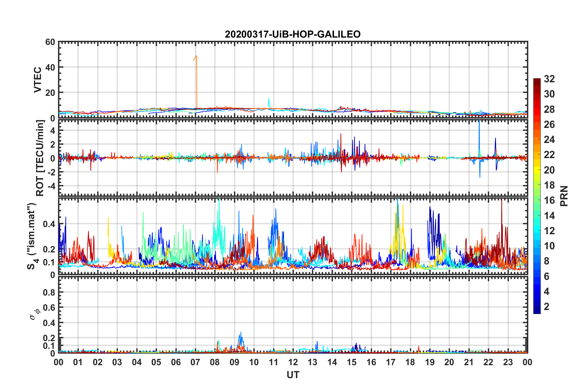
Task: Click the "ROT [TECU/min]" axis label
Action: coord(40,158)
